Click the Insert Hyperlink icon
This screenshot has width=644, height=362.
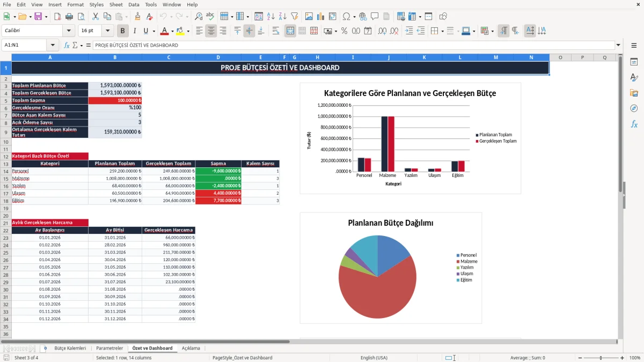[363, 17]
